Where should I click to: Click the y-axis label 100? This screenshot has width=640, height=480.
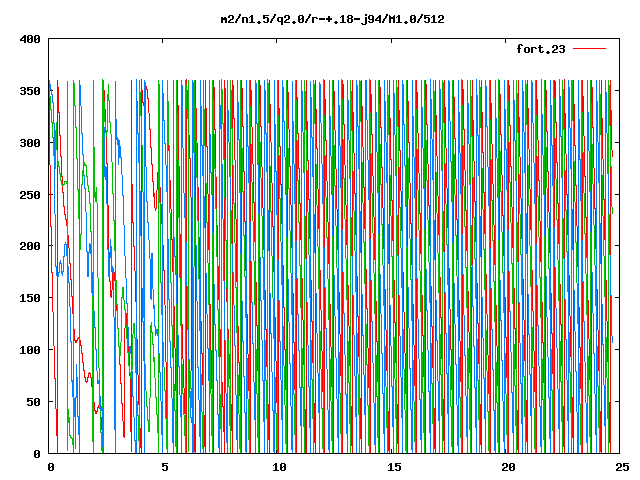click(30, 350)
